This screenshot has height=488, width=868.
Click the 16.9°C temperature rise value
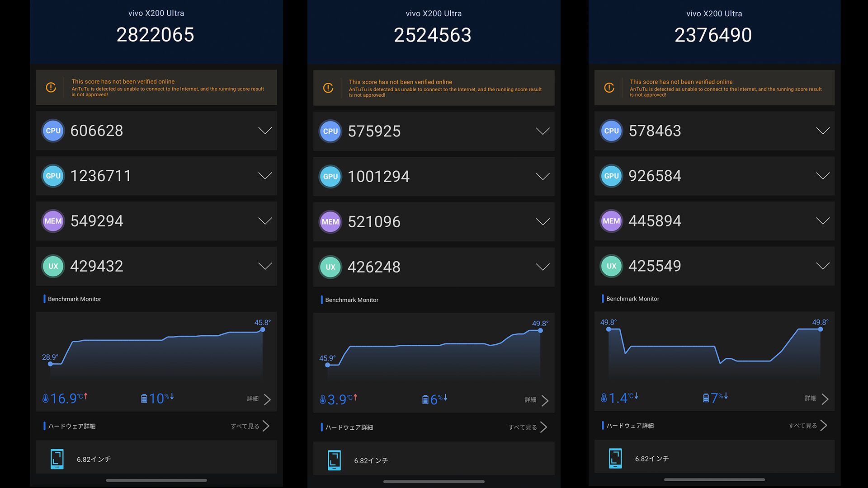[x=68, y=399]
